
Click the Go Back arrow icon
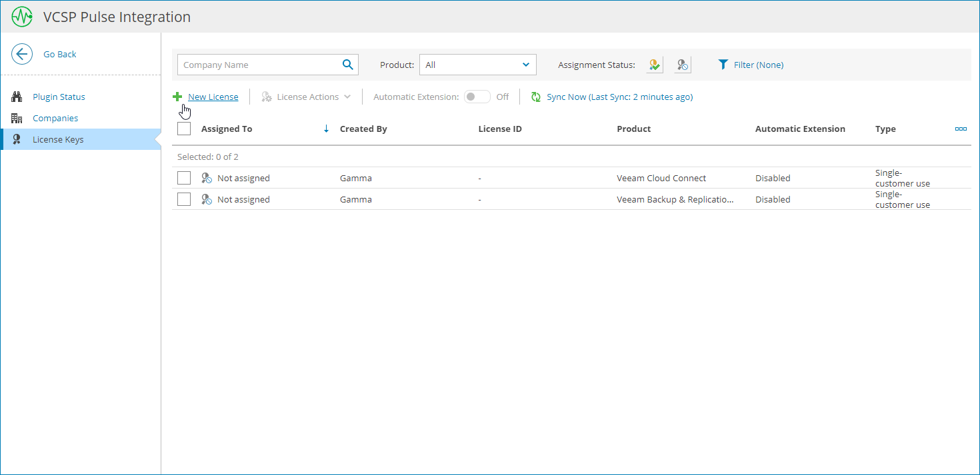(22, 54)
